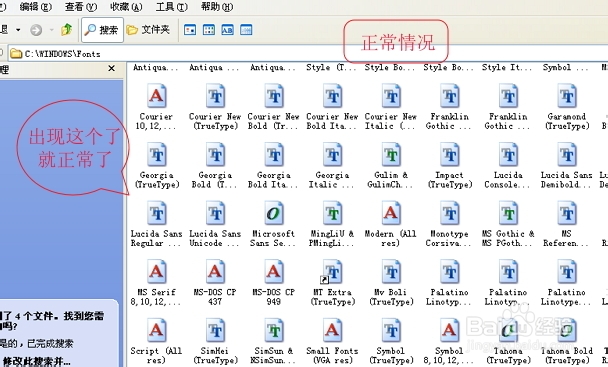Select Georgia (TrueType) font icon
This screenshot has height=367, width=608.
point(157,154)
